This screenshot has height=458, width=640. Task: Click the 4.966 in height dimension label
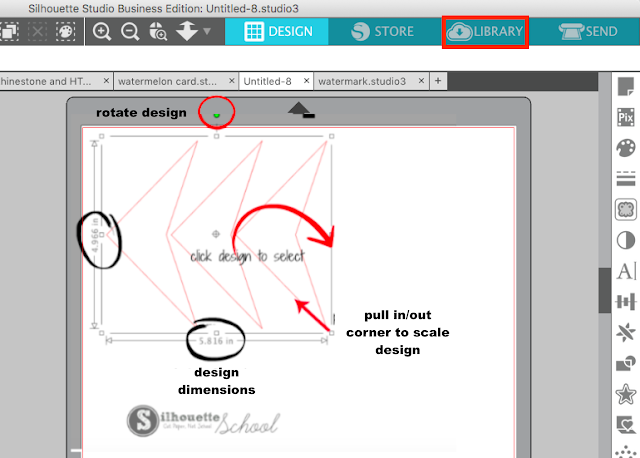pyautogui.click(x=95, y=235)
